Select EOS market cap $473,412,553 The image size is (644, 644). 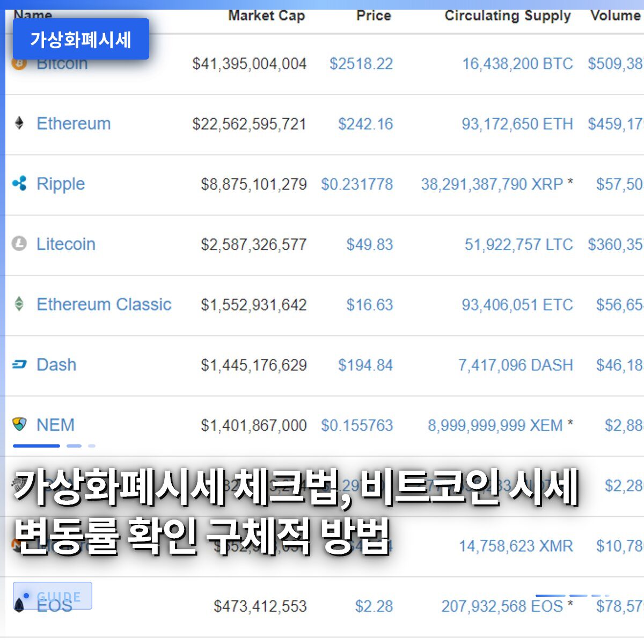260,606
